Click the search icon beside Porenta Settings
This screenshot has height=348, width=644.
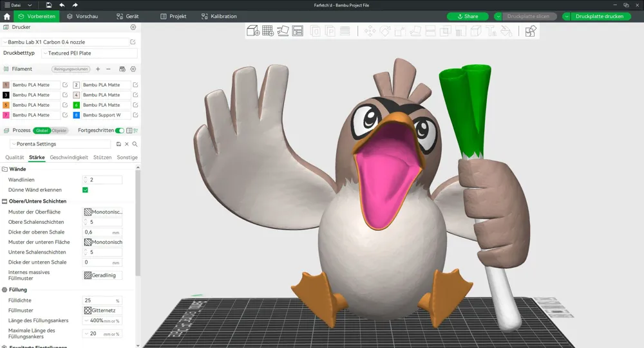(x=135, y=144)
